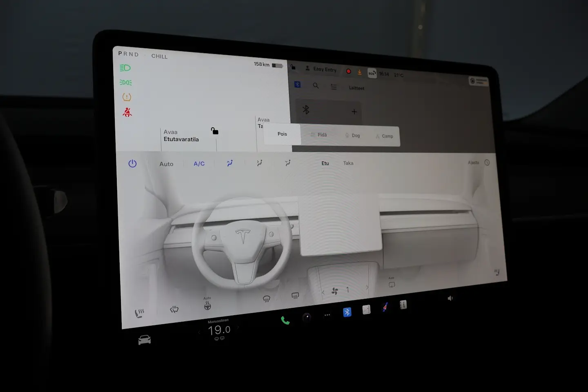Screen dimensions: 588x392
Task: Tap the red dashcam record icon
Action: [x=349, y=71]
